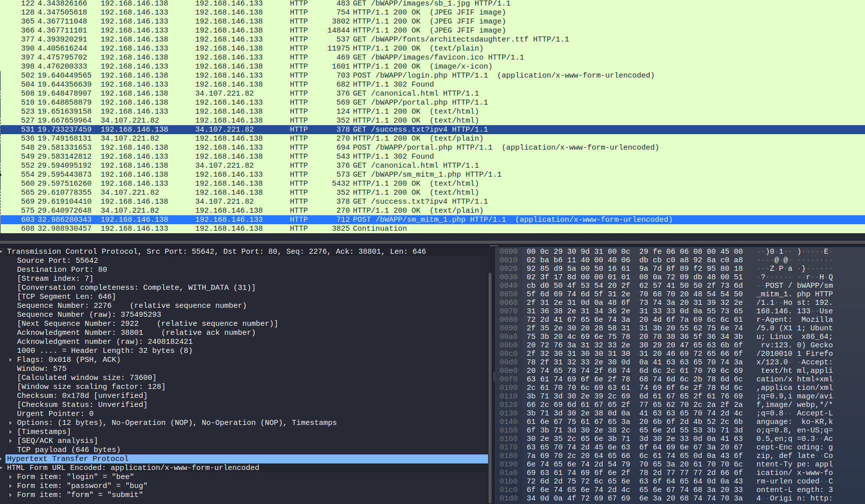Select packet 377 GET architectsdaughter.ttf
The width and height of the screenshot is (865, 504).
click(432, 39)
